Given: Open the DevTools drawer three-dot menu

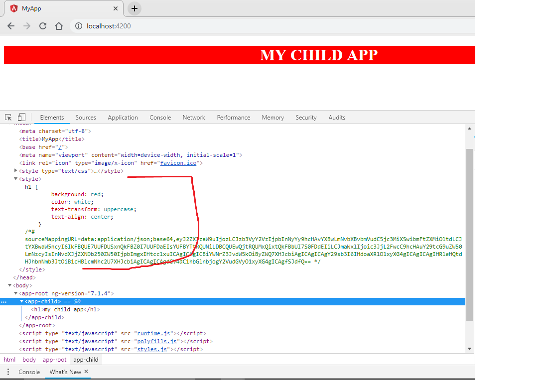Looking at the screenshot, I should (x=8, y=372).
